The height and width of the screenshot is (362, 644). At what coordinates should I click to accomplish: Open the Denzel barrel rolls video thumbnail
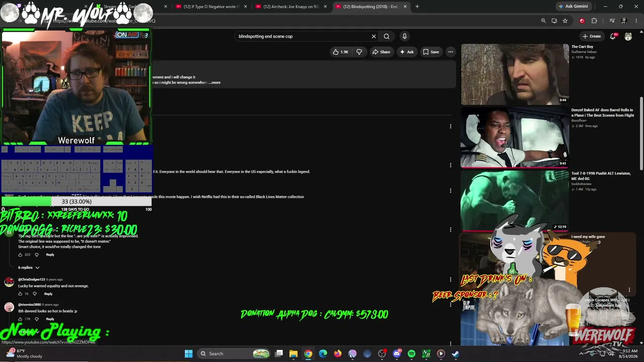coord(515,137)
